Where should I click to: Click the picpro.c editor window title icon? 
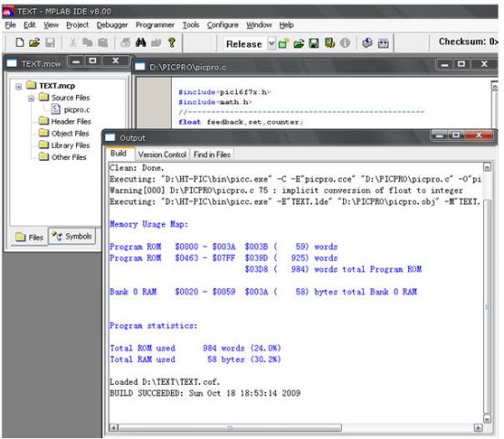140,66
